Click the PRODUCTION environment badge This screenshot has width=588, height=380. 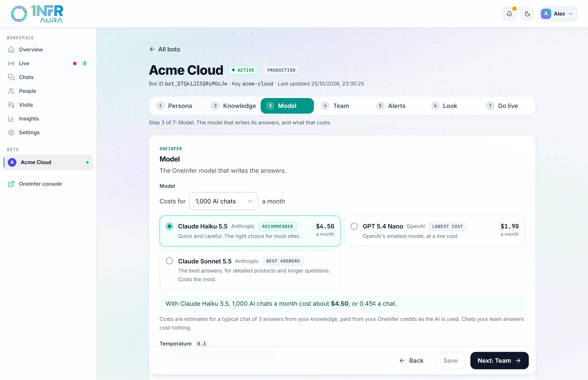282,70
